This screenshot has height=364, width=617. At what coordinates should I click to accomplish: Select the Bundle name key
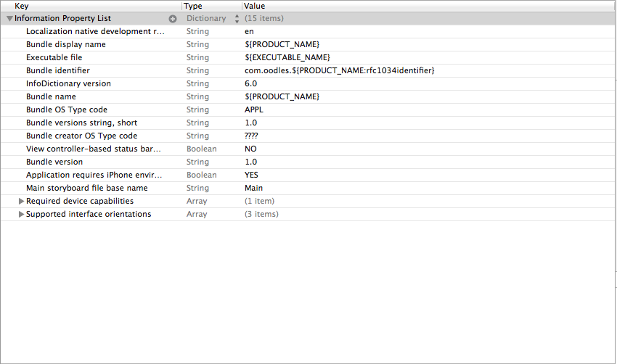[51, 96]
